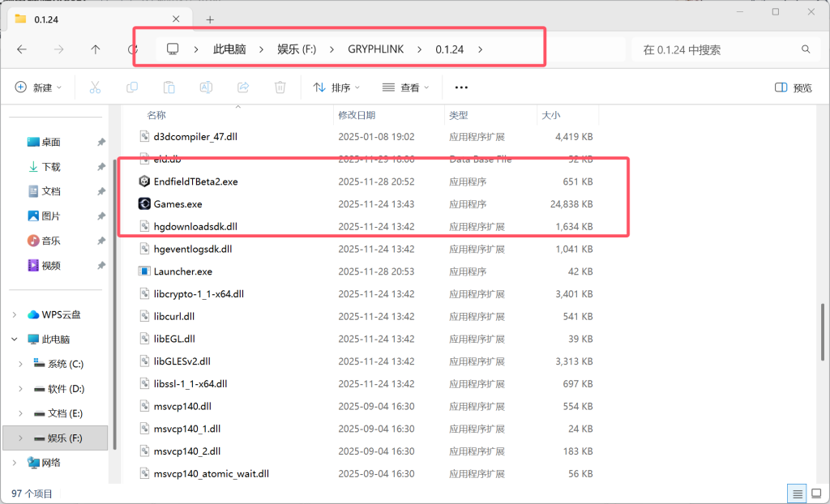Click the Copy icon in the command bar
The height and width of the screenshot is (504, 830).
tap(132, 88)
